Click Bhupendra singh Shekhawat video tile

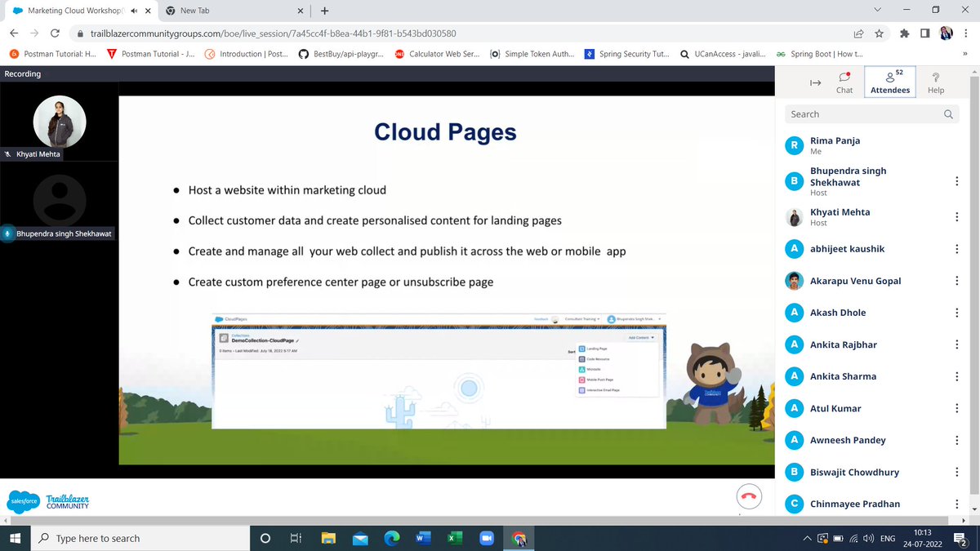click(59, 201)
